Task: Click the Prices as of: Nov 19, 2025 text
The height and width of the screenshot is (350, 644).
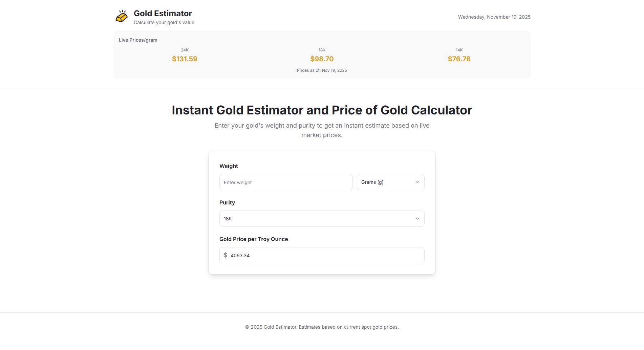Action: pos(322,70)
